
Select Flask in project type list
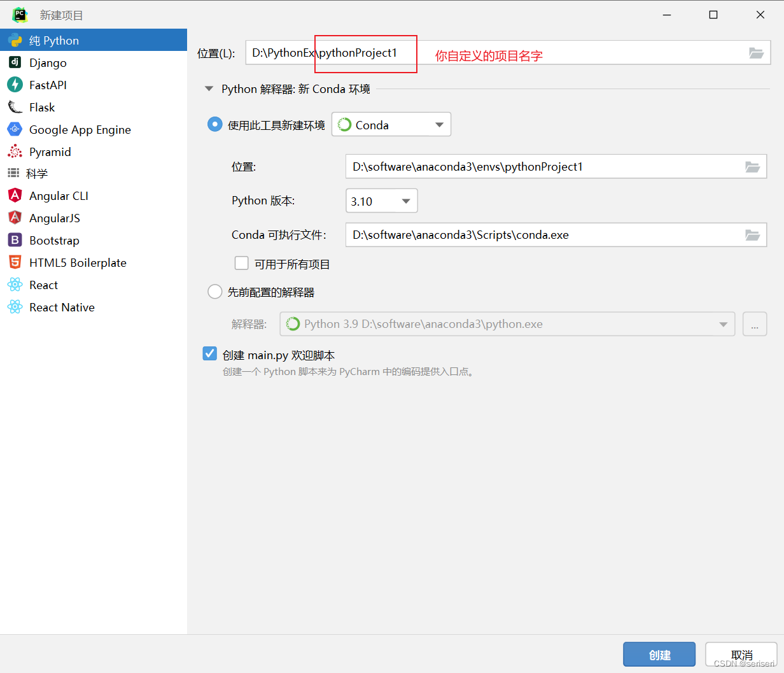pos(94,107)
